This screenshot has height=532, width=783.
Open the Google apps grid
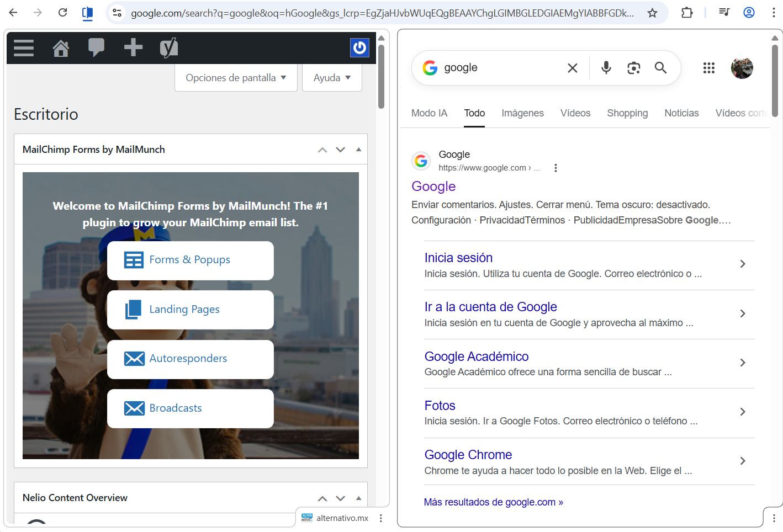(709, 68)
